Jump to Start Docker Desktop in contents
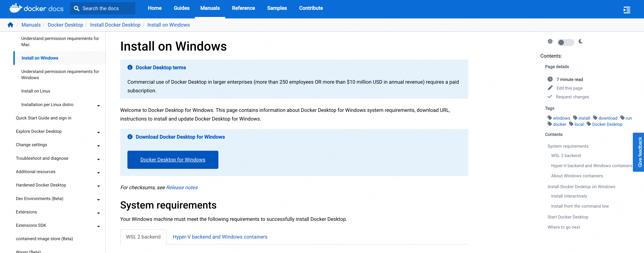This screenshot has width=644, height=253. coord(568,217)
